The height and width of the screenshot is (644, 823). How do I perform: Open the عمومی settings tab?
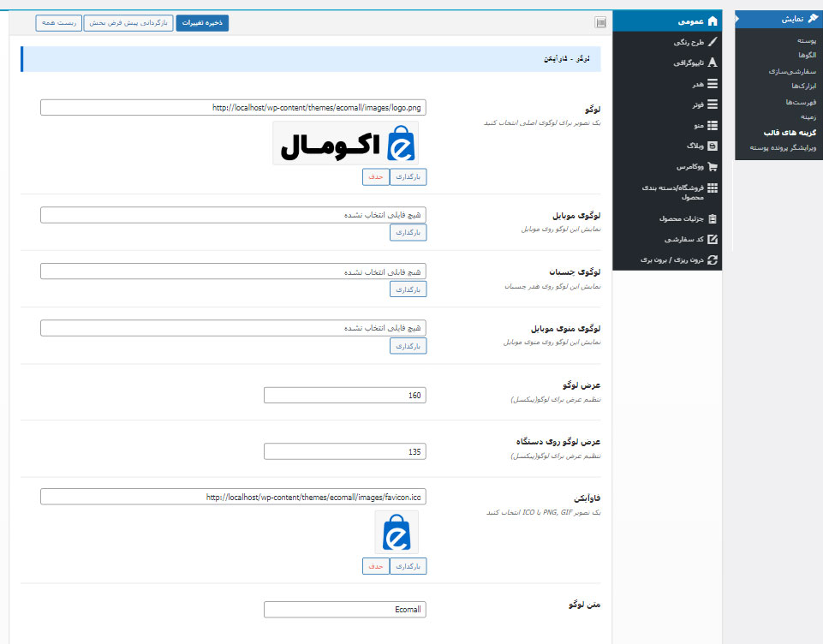(x=667, y=21)
